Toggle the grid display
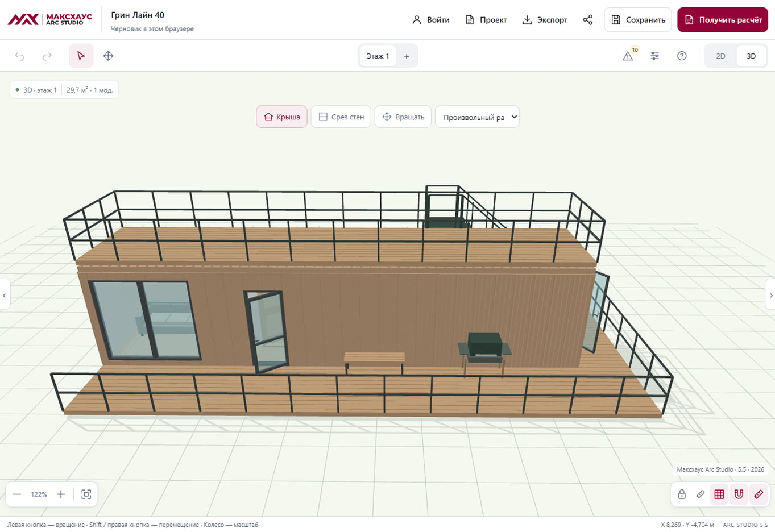Viewport: 775px width, 532px height. pos(719,494)
